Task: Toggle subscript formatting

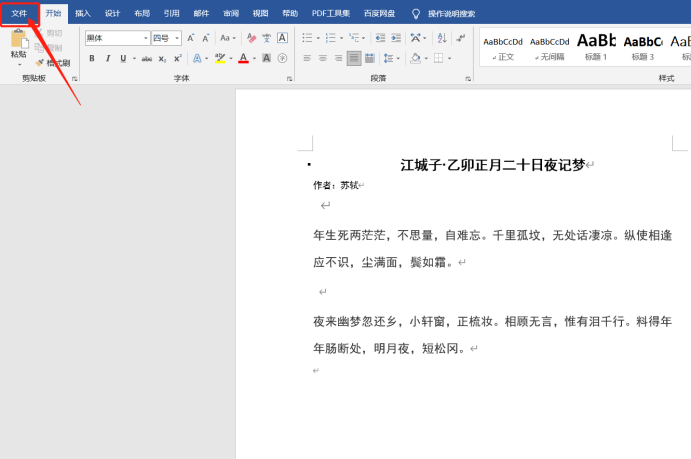Action: point(163,58)
